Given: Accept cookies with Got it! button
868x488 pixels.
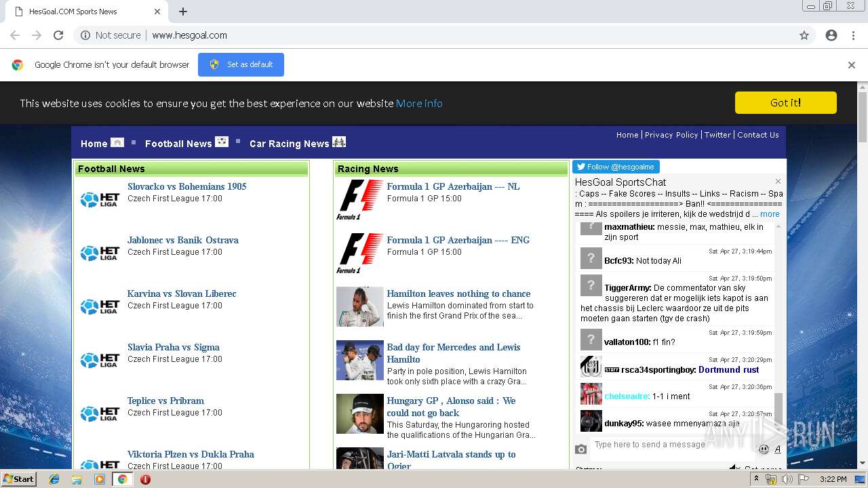Looking at the screenshot, I should [786, 102].
